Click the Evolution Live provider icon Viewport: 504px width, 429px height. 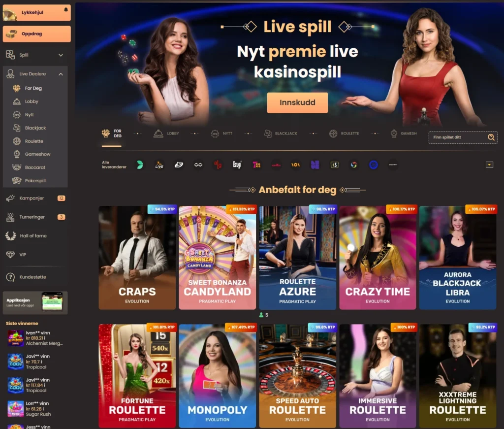(x=159, y=165)
